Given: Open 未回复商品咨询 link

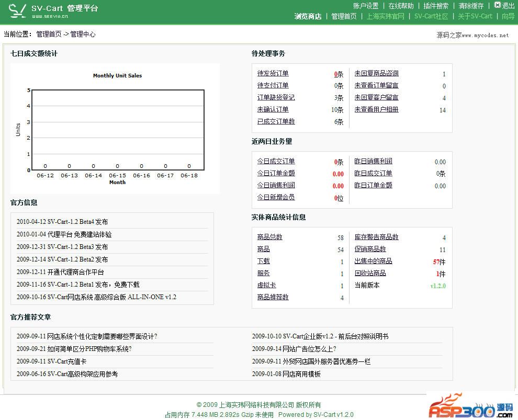Looking at the screenshot, I should tap(376, 73).
